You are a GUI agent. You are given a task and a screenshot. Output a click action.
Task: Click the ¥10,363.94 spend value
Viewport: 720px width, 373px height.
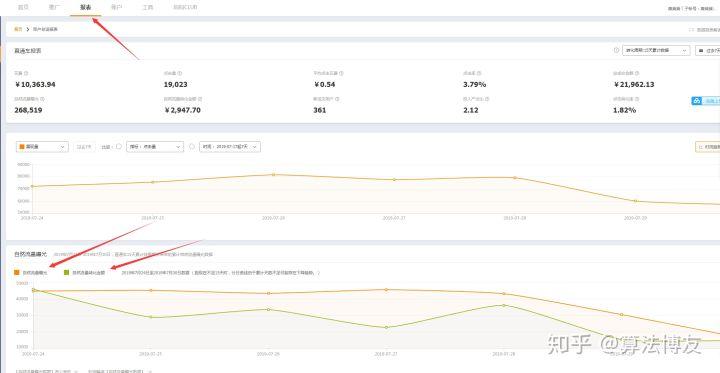pyautogui.click(x=35, y=85)
